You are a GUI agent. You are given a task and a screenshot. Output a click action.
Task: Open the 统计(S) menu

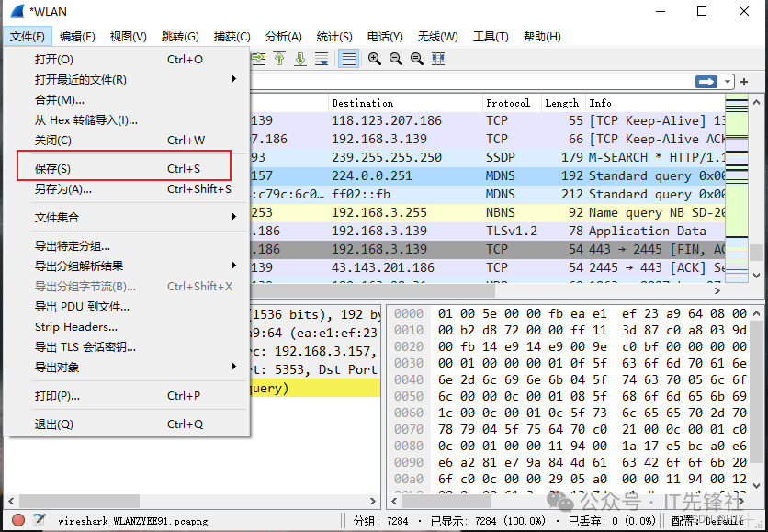333,37
